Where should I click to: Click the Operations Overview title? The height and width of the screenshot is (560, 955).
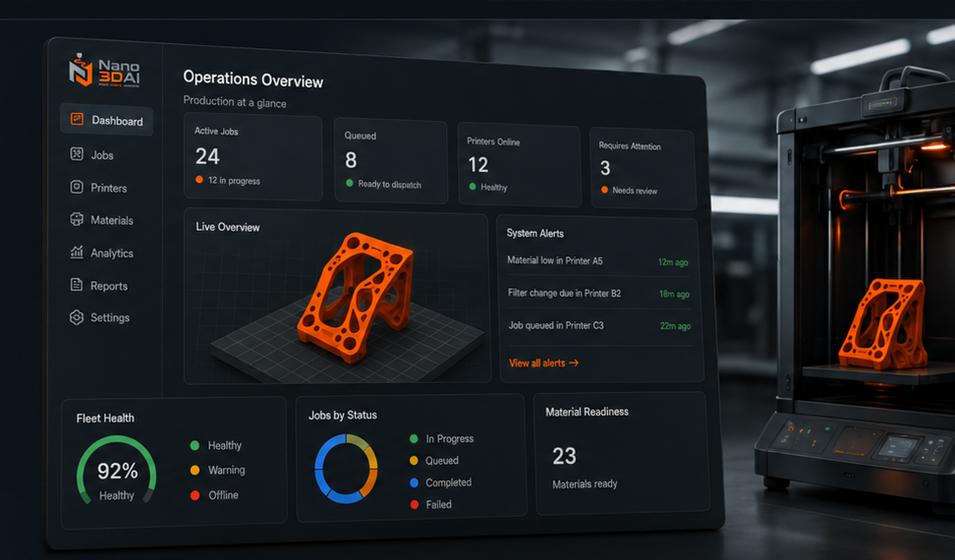253,80
